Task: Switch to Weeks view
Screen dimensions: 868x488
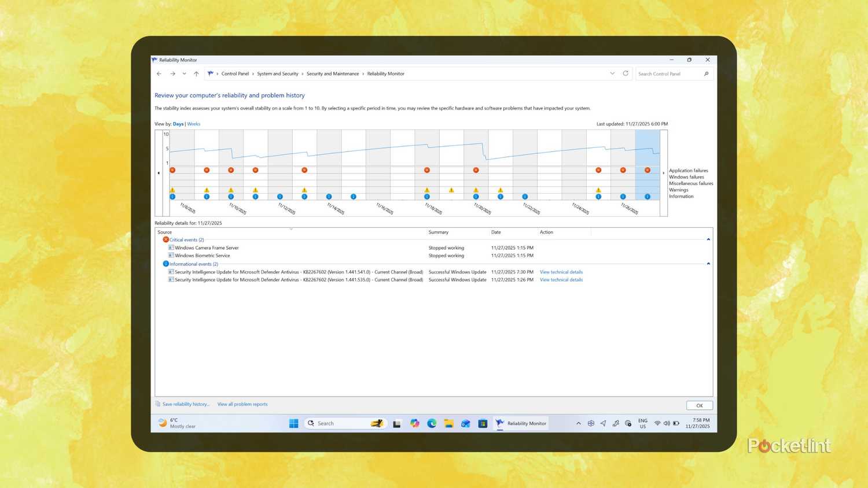Action: point(193,124)
